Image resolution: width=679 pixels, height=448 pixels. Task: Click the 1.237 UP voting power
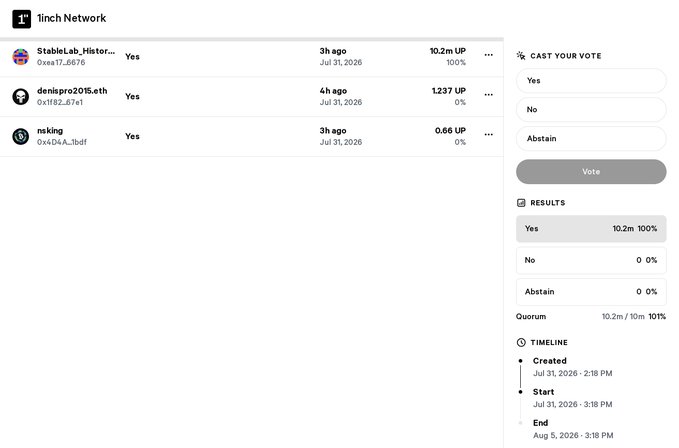pyautogui.click(x=449, y=91)
